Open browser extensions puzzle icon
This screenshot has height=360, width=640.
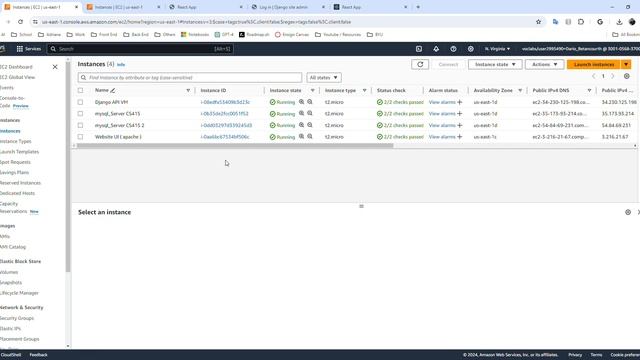[x=581, y=22]
